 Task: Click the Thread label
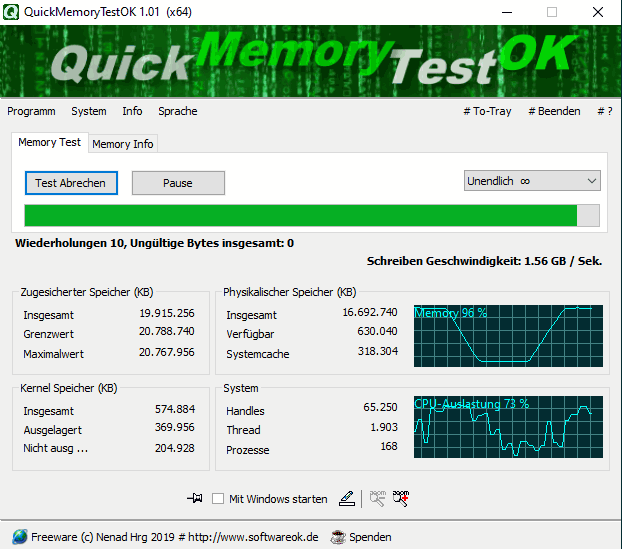coord(243,430)
